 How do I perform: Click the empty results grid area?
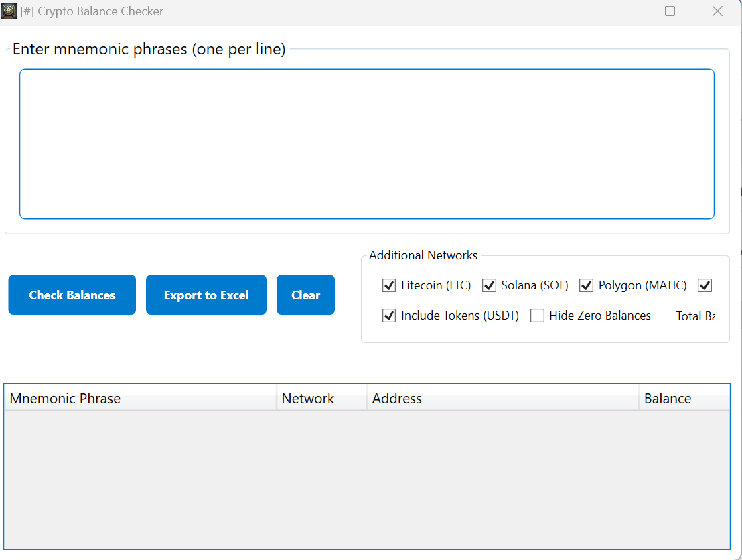(366, 479)
